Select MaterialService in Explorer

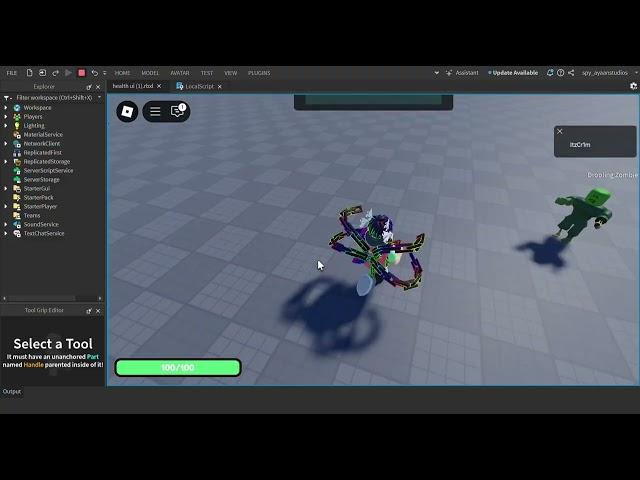[x=43, y=135]
